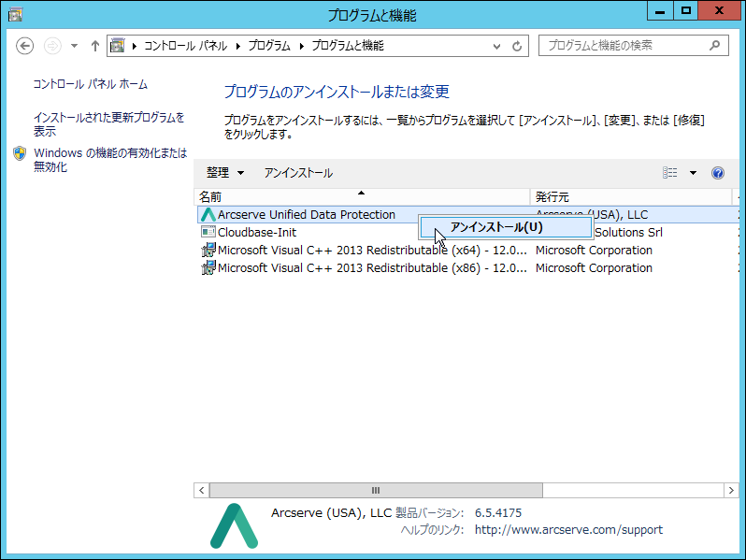Screen dimensions: 746x560
Task: Expand arrow after プログラム breadcrumb
Action: point(302,46)
